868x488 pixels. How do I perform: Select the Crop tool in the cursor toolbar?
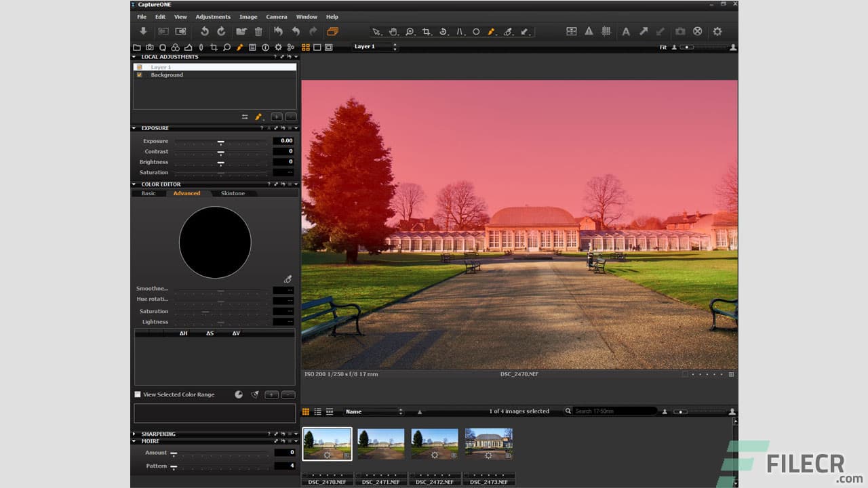pos(426,32)
